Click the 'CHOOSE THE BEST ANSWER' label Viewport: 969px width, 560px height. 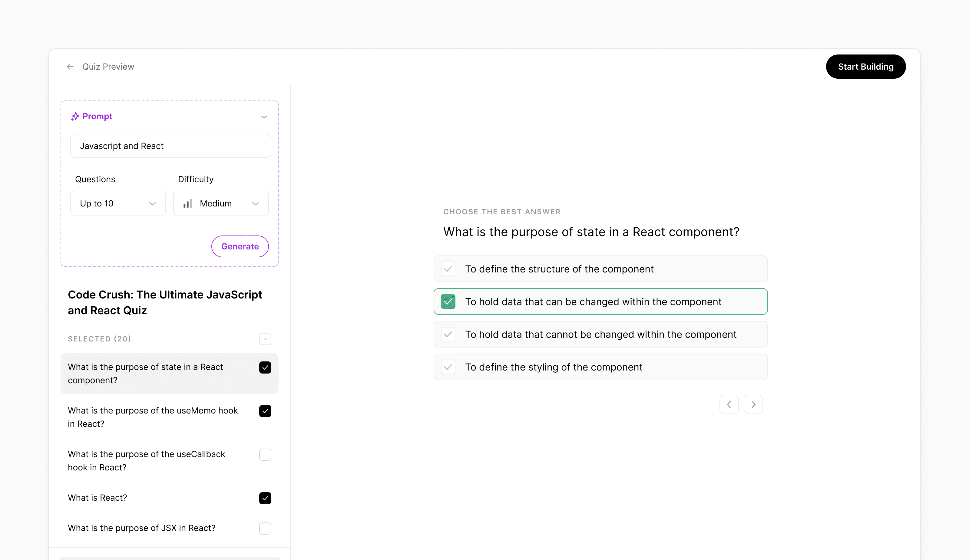(502, 212)
